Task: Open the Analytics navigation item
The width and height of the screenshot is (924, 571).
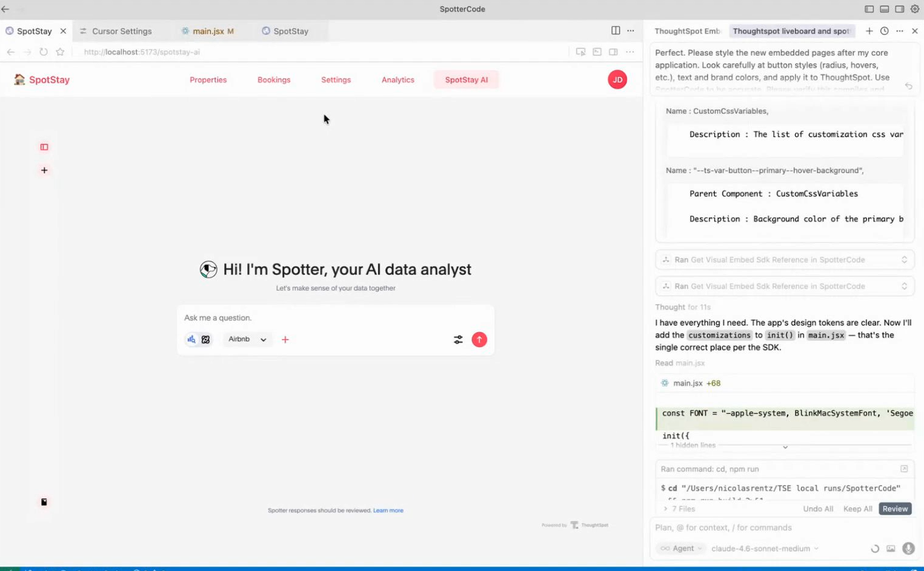Action: [397, 80]
